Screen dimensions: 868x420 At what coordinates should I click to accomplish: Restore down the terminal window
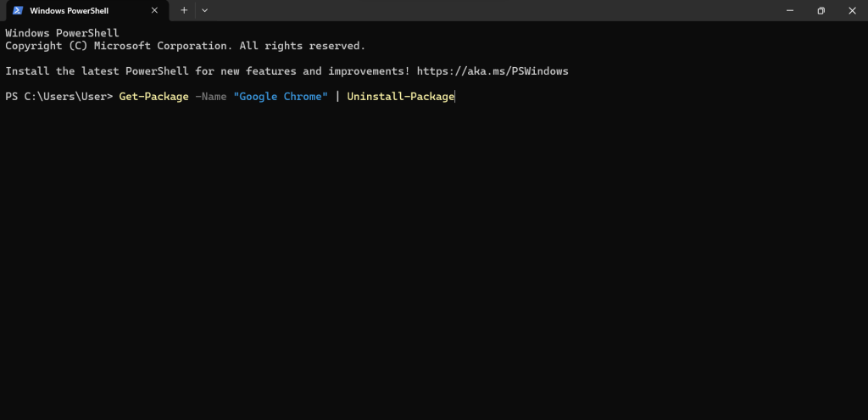[821, 10]
